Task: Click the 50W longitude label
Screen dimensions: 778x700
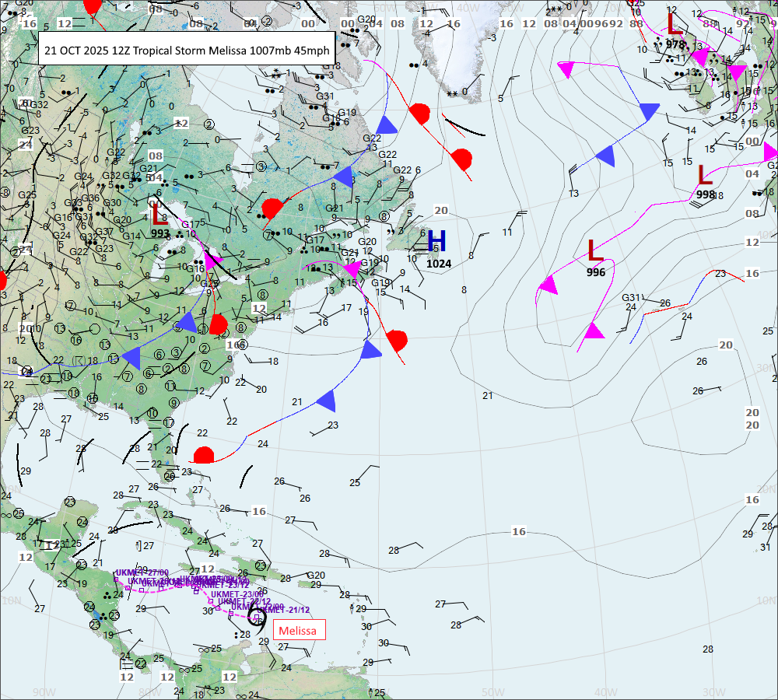Action: tap(492, 692)
